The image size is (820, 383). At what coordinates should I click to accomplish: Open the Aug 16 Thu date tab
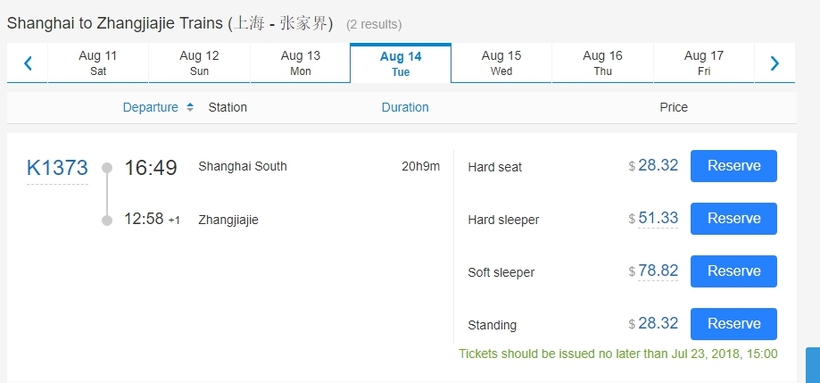[602, 63]
